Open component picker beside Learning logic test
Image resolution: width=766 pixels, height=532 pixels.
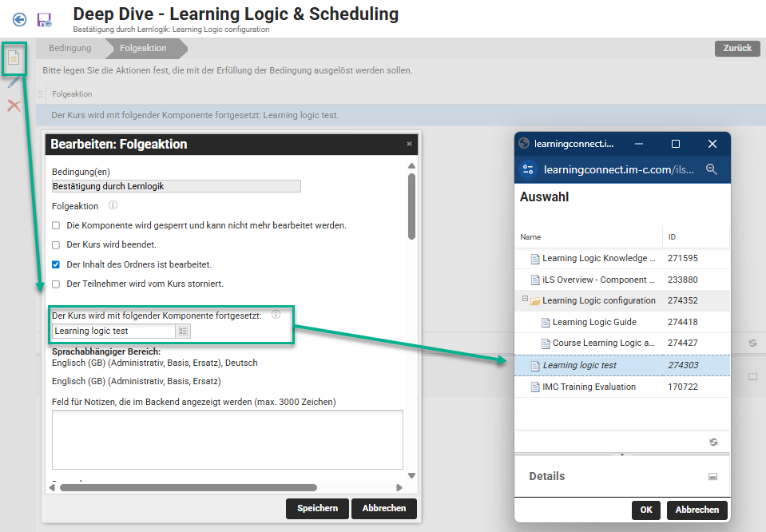point(183,331)
